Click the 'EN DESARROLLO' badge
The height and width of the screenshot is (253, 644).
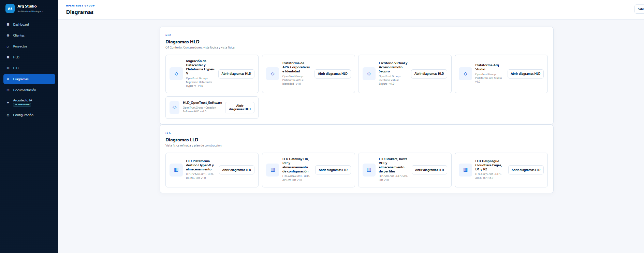[22, 104]
